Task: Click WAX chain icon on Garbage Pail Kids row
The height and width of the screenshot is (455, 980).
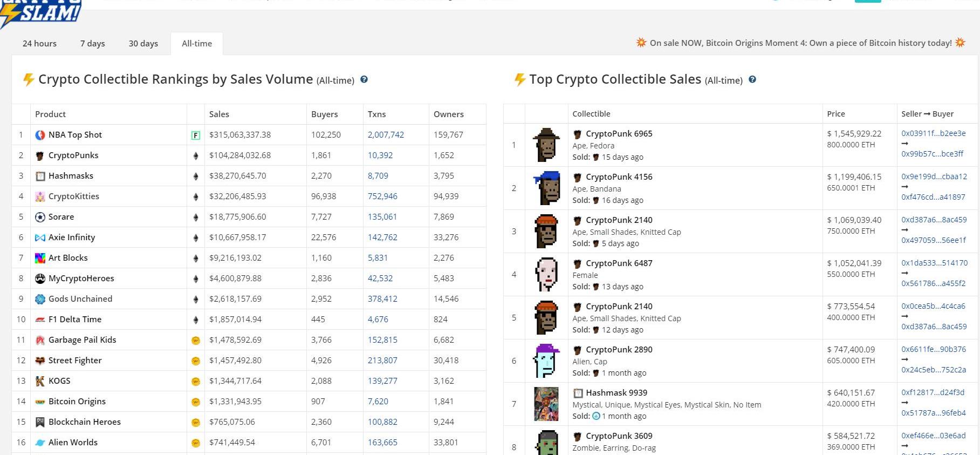Action: 195,341
